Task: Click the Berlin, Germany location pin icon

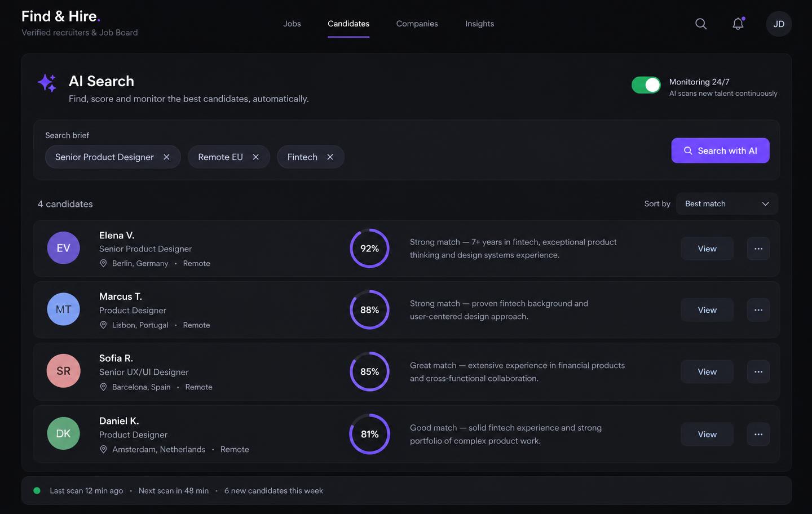Action: click(x=103, y=263)
